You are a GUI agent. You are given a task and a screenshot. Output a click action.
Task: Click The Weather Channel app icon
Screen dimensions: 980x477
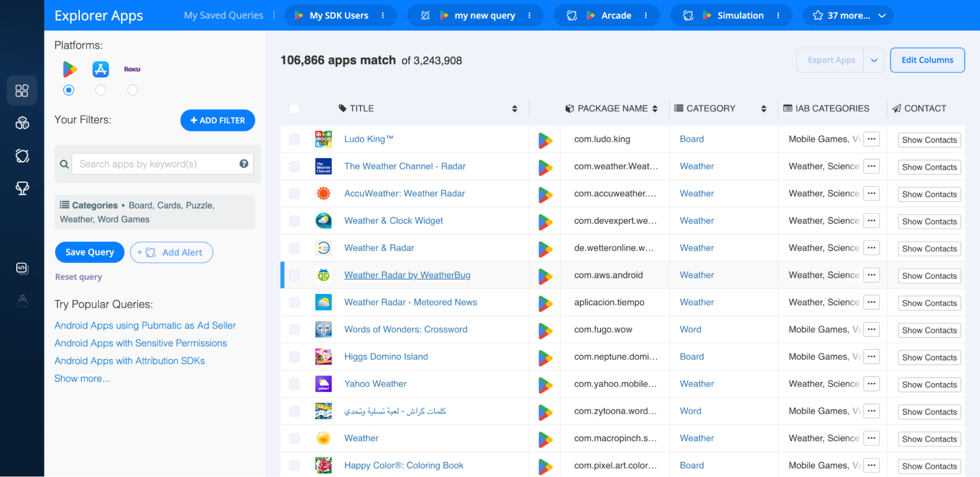[324, 167]
